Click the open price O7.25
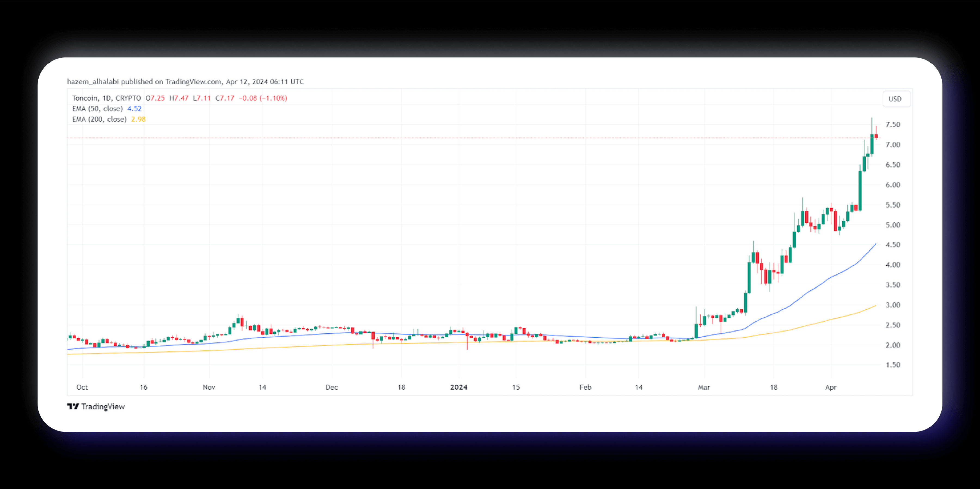The image size is (980, 489). pos(155,98)
